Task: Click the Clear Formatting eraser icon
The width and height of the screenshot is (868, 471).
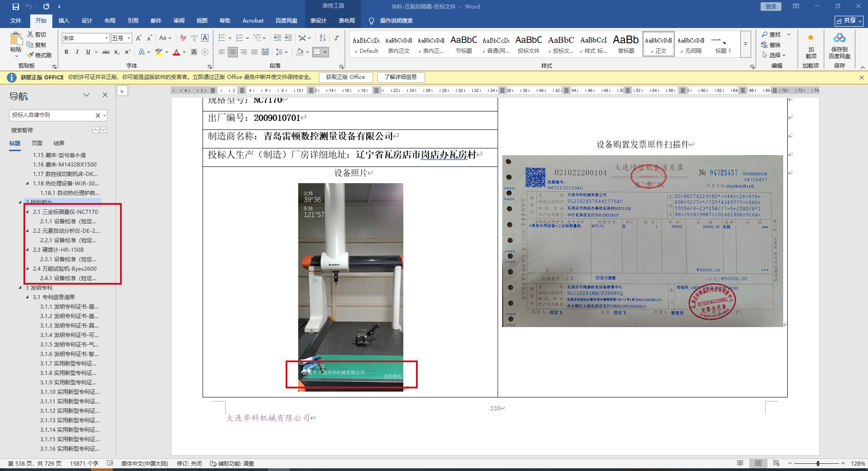Action: coord(183,38)
